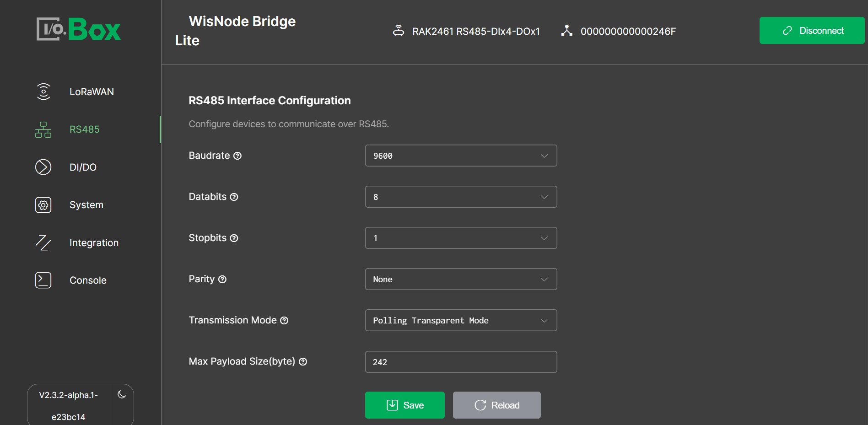Click the Stopbits help icon
Screen dimensions: 868x425
click(x=234, y=238)
